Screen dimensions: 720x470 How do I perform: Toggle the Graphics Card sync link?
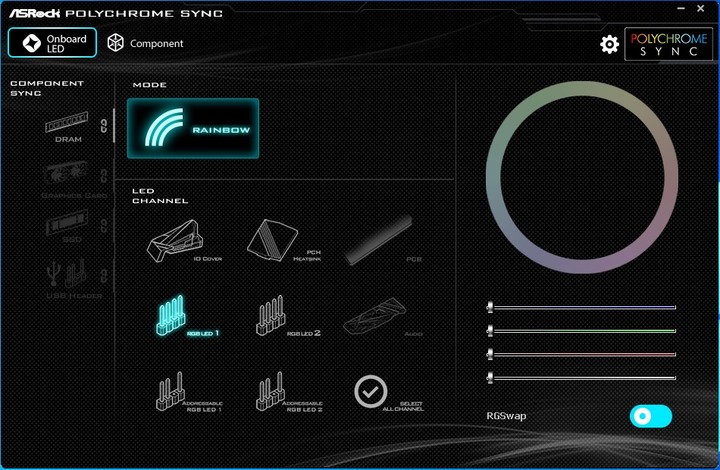[104, 175]
